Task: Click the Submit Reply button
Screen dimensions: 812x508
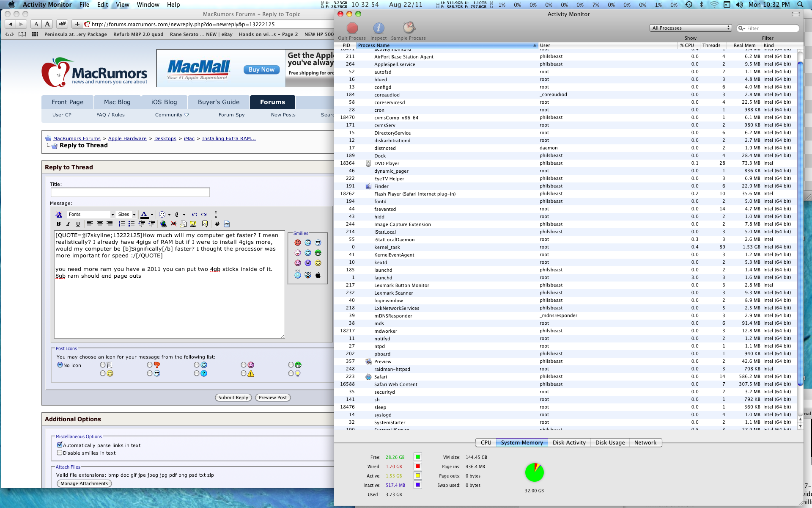Action: (233, 398)
